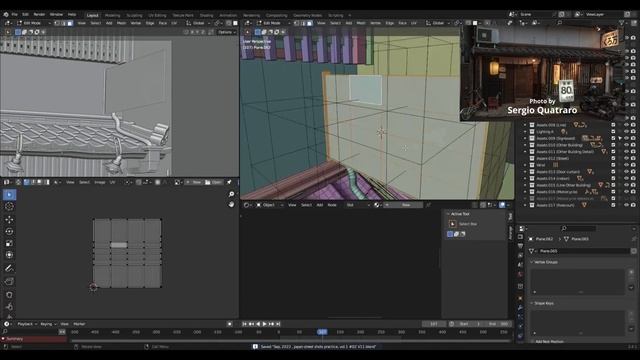Open the Output properties tab icon

tap(520, 246)
